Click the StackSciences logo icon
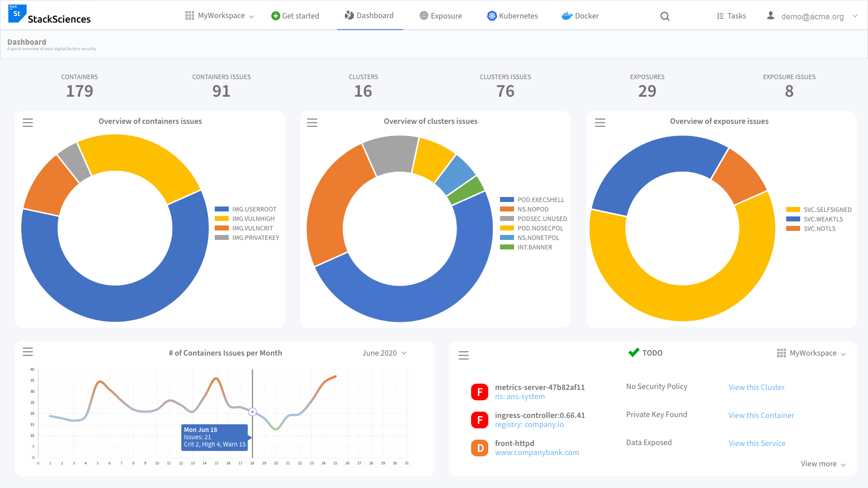 tap(17, 14)
